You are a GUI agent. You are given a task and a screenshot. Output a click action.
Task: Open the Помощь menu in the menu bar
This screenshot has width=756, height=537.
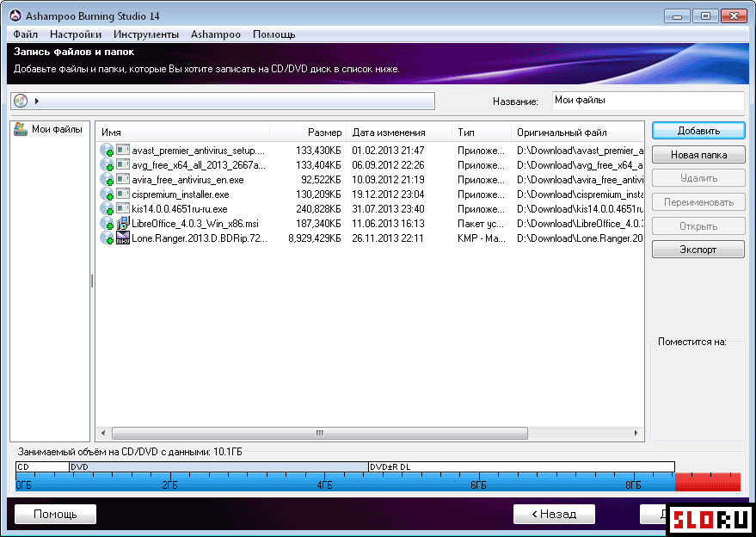[x=274, y=34]
